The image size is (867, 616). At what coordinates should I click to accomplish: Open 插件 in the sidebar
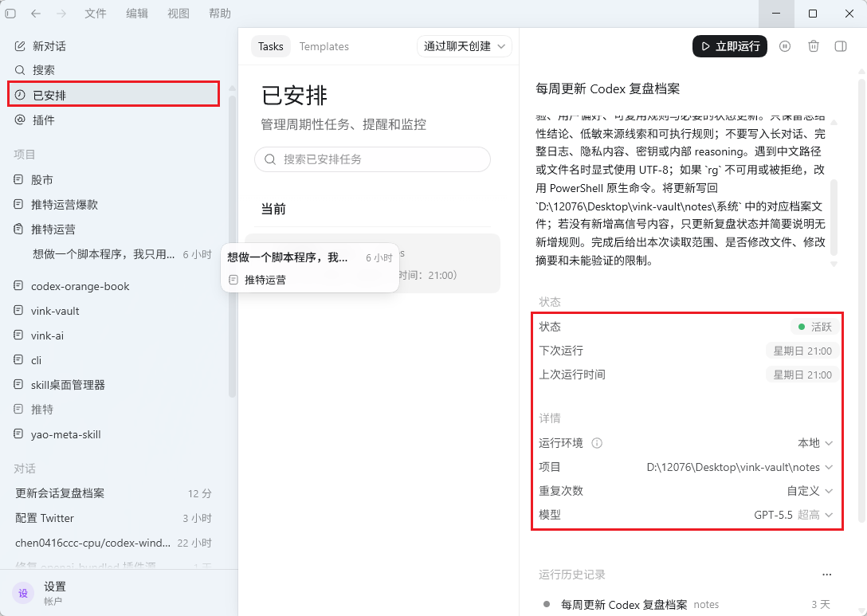pos(113,120)
